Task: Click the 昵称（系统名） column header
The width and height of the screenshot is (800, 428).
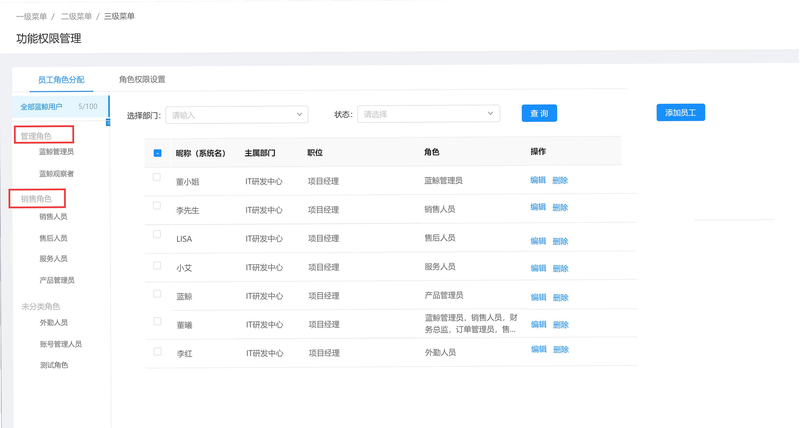Action: pyautogui.click(x=201, y=153)
